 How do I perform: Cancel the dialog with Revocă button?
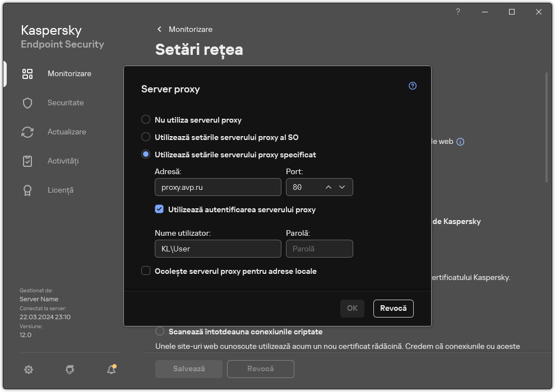coord(393,308)
